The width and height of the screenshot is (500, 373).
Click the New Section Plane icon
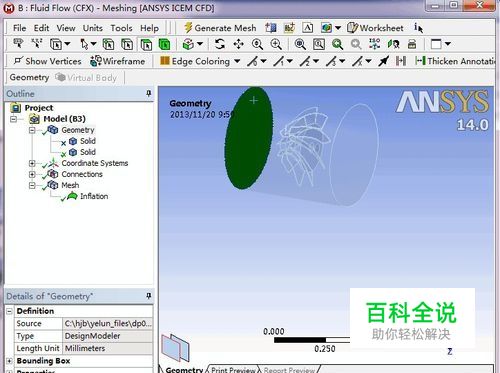pos(271,28)
